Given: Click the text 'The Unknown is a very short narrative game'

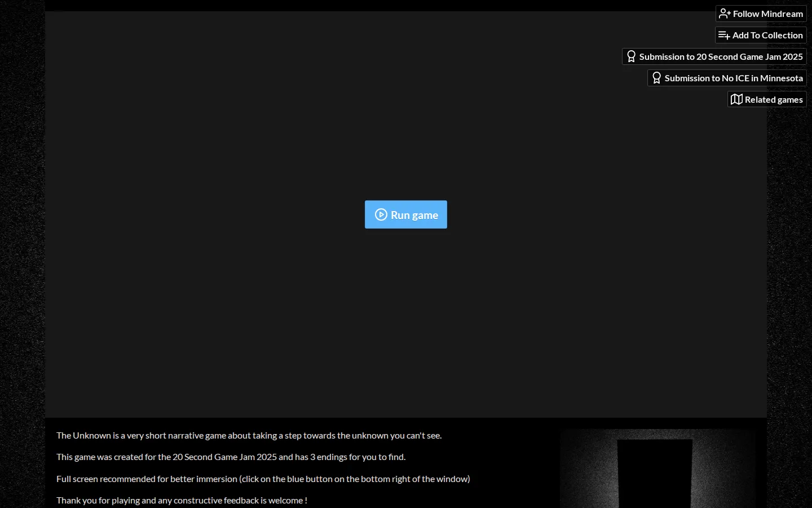Looking at the screenshot, I should pos(141,435).
